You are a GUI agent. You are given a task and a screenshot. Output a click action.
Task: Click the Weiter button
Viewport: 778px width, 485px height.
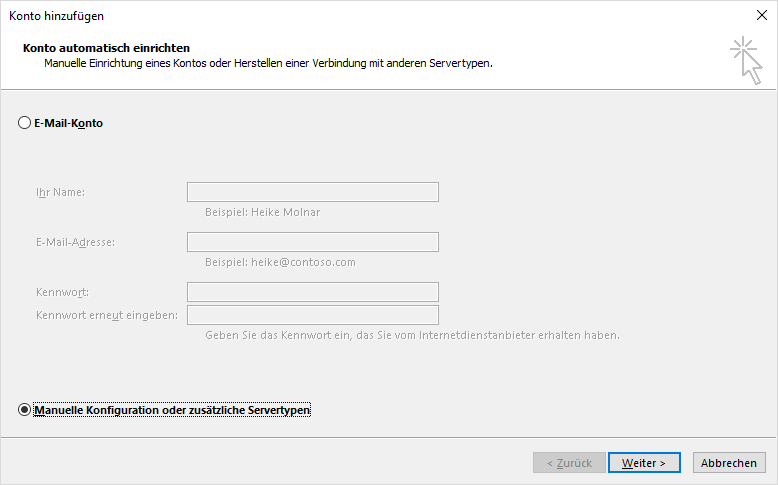pyautogui.click(x=644, y=463)
